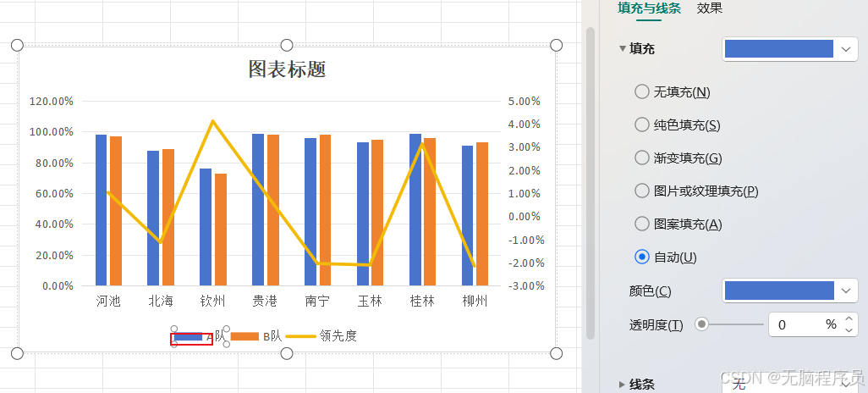Select the 自动 automatic fill radio button

641,257
